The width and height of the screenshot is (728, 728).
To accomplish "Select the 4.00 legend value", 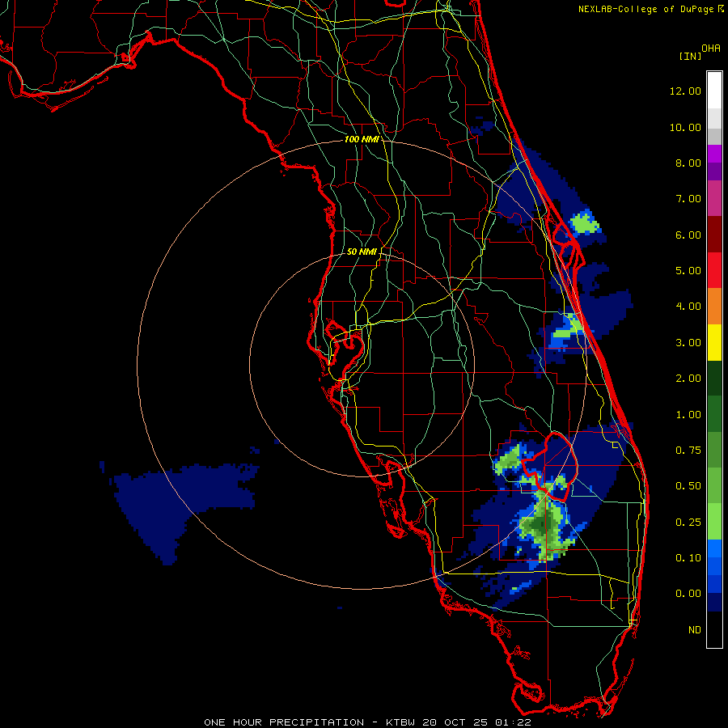I will coord(688,307).
